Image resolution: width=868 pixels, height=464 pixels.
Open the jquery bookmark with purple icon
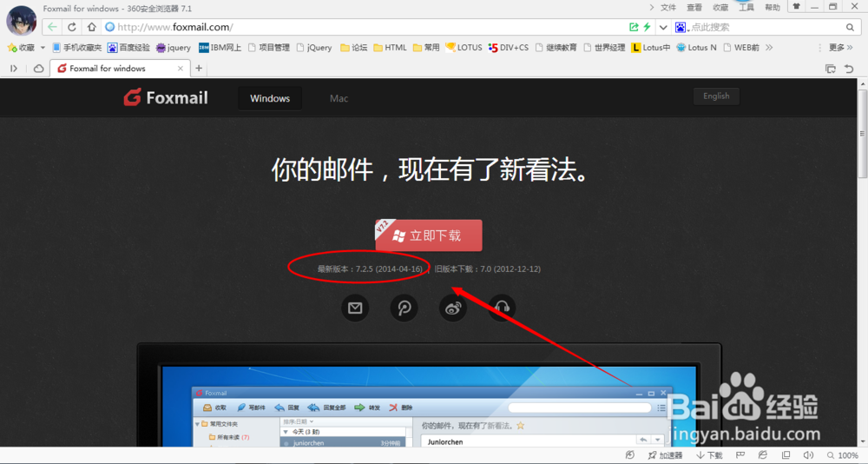tap(174, 48)
